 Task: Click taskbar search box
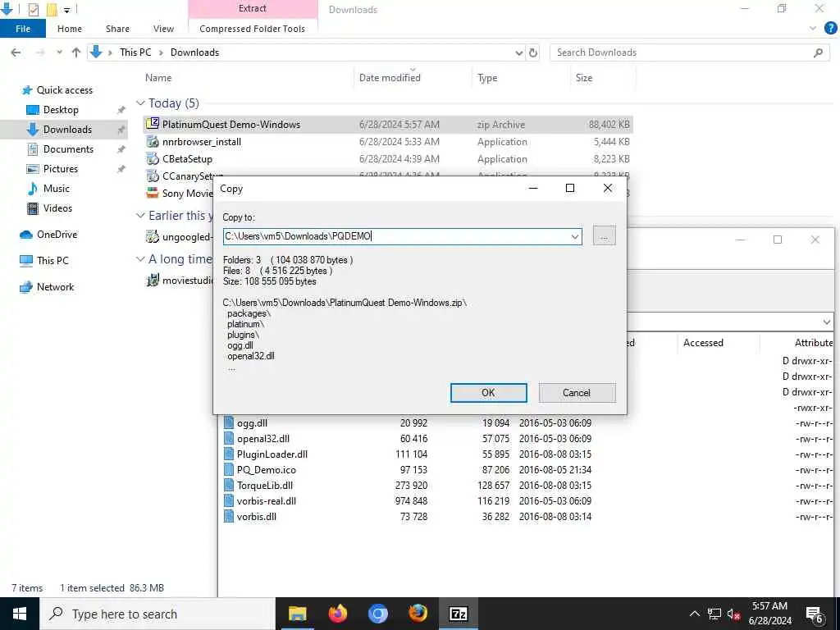[157, 614]
